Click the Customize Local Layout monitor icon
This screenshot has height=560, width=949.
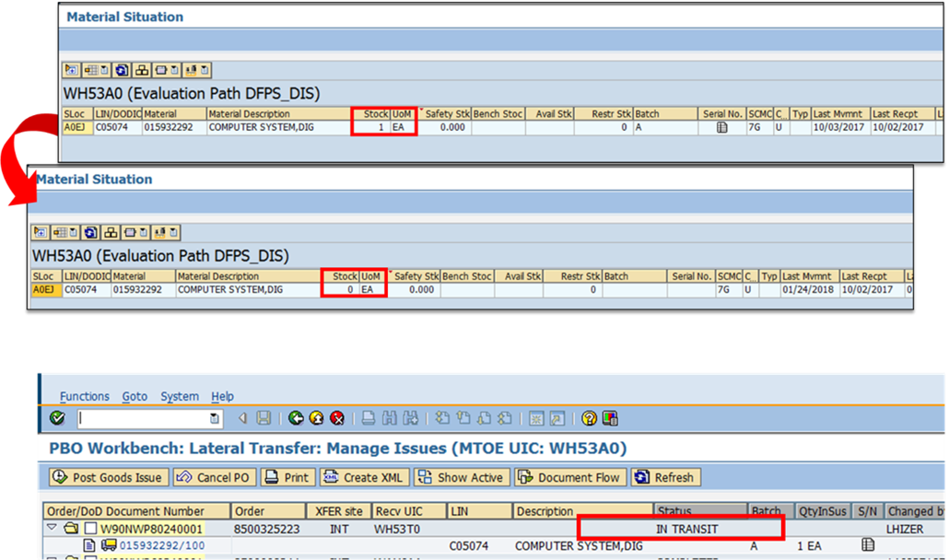610,419
